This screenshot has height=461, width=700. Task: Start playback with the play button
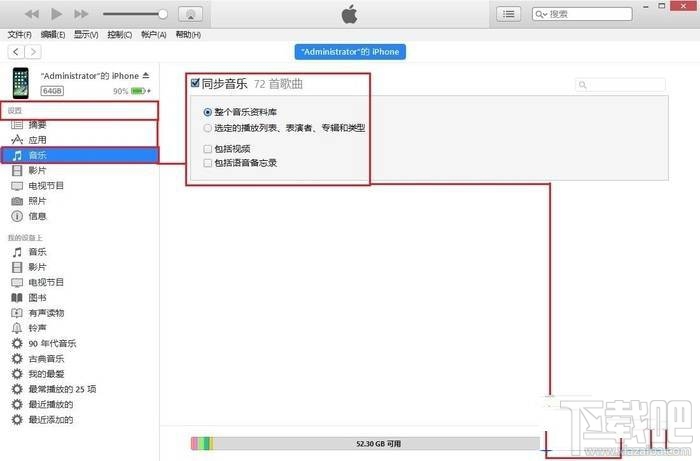click(56, 14)
